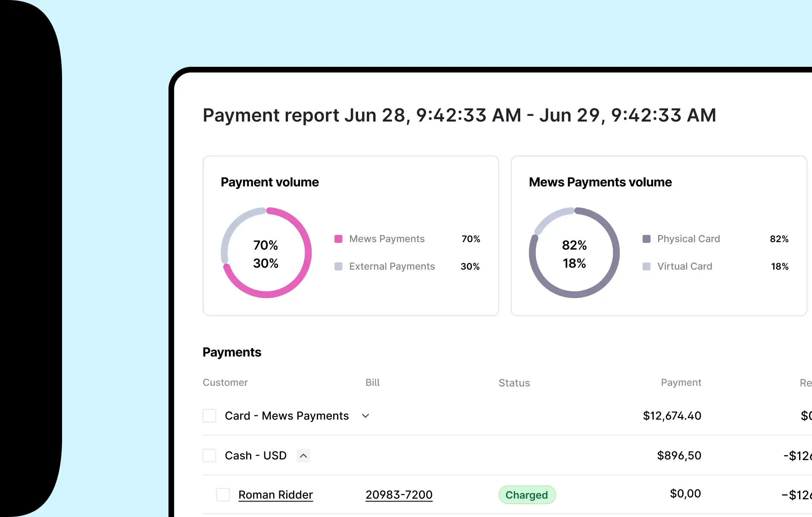Expand the Card - Mews Payments group
This screenshot has width=812, height=517.
(x=365, y=416)
